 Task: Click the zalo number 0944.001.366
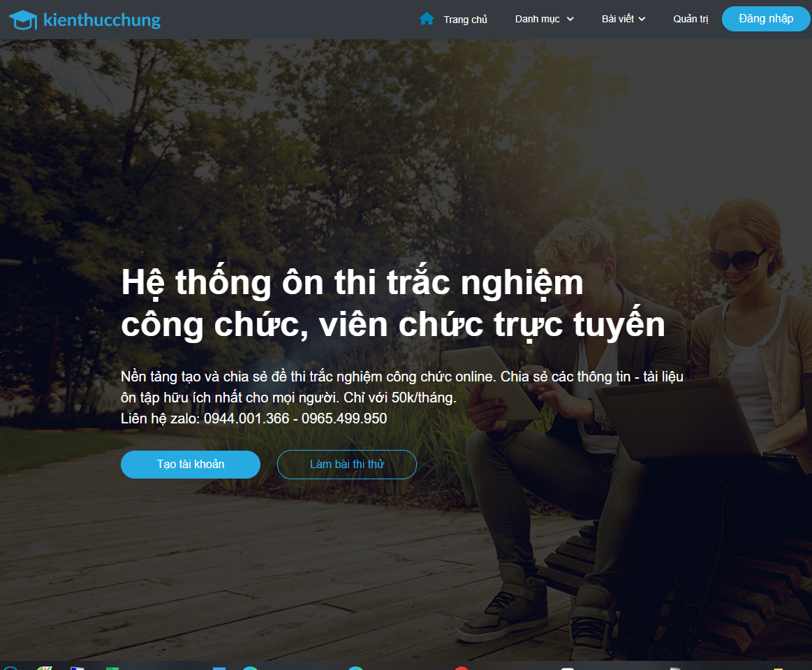pyautogui.click(x=246, y=418)
